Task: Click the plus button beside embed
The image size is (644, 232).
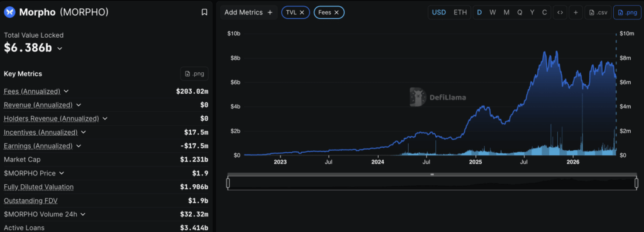Action: (x=575, y=13)
